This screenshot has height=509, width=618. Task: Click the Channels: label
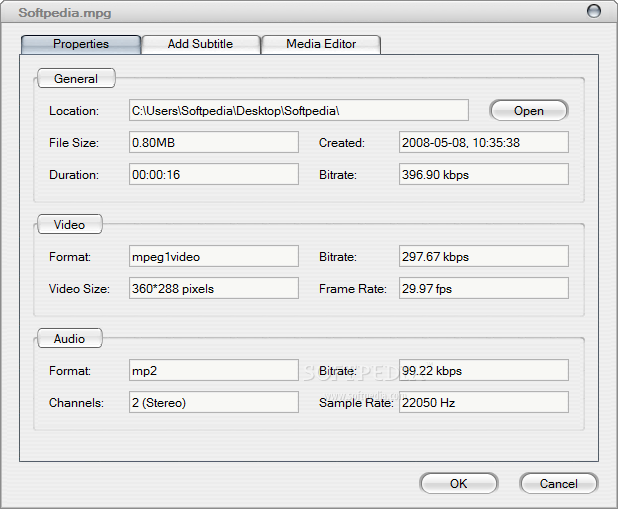(x=76, y=403)
